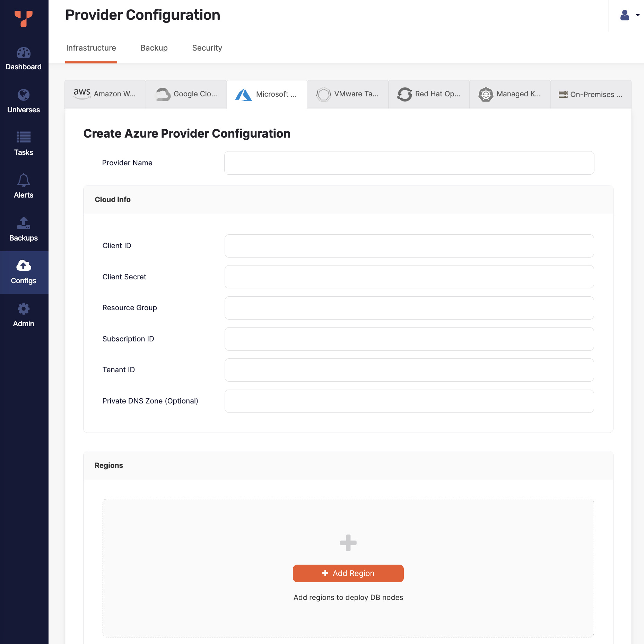
Task: Click the 'Subscription ID' label
Action: pos(128,339)
